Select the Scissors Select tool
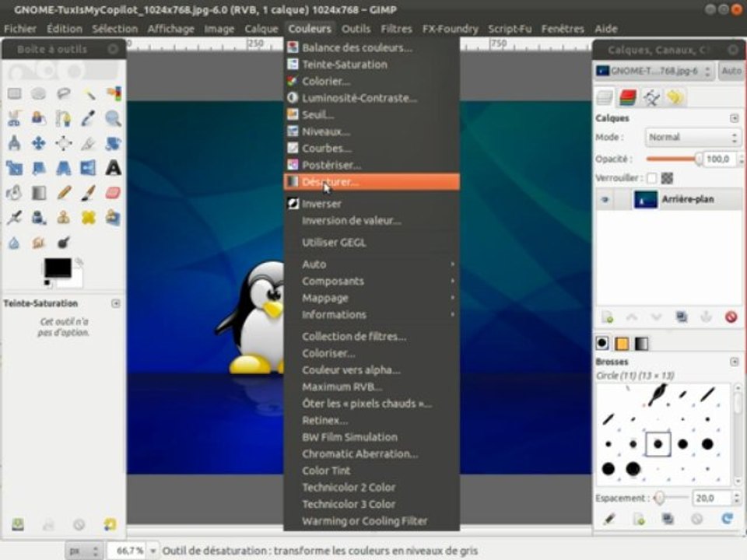 [14, 118]
